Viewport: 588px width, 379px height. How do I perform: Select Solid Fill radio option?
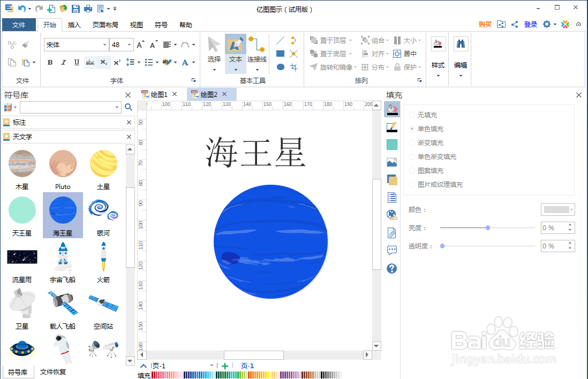(412, 128)
